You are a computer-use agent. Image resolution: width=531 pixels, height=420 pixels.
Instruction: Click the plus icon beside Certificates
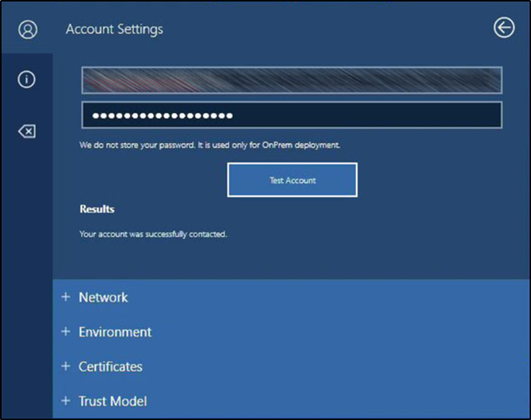65,366
